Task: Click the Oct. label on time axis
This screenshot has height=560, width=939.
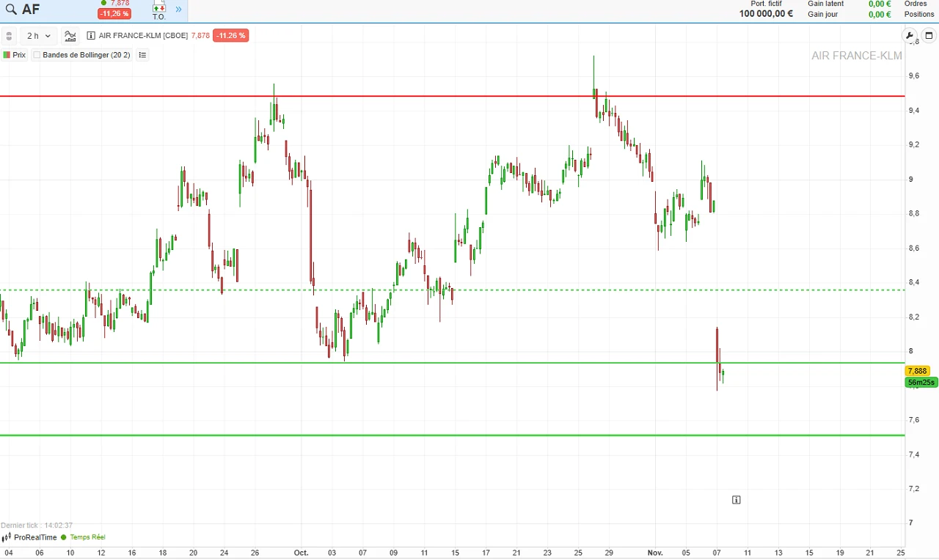Action: point(301,553)
